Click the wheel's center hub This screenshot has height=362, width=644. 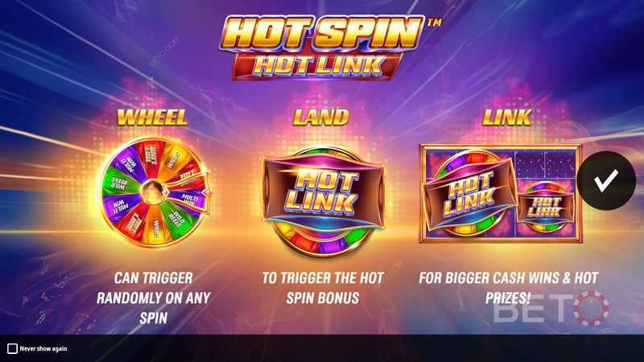pyautogui.click(x=152, y=191)
